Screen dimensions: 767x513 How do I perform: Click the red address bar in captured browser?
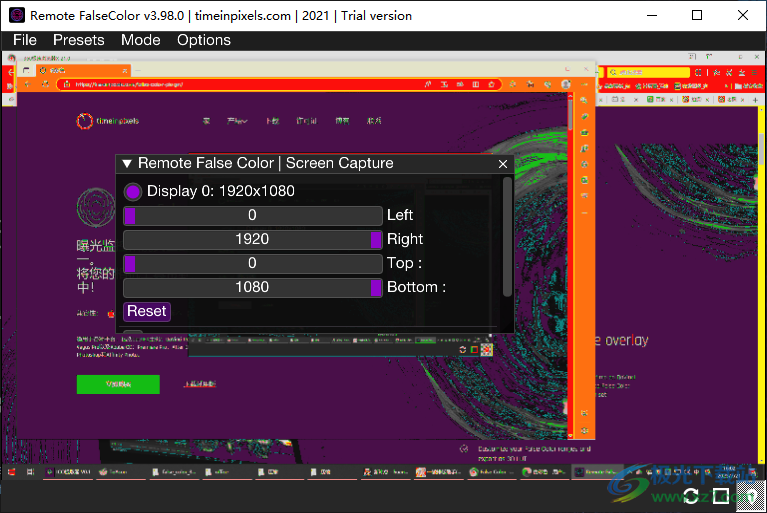(279, 84)
